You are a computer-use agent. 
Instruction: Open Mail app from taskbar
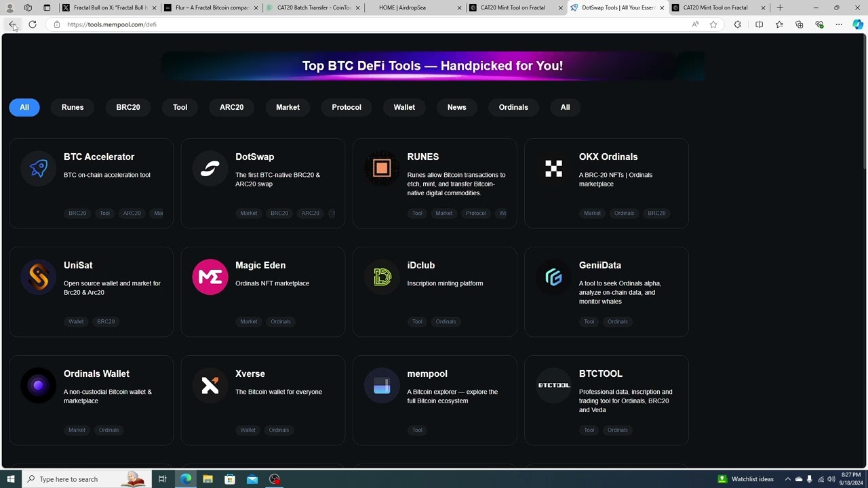pos(252,479)
